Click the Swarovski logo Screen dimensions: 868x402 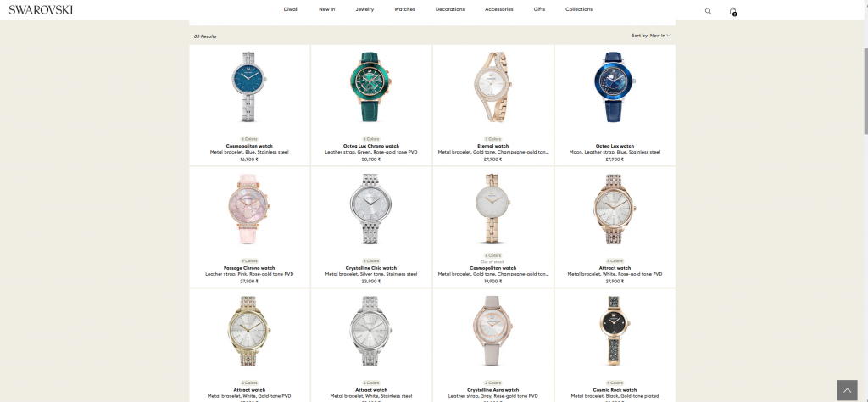pyautogui.click(x=41, y=10)
